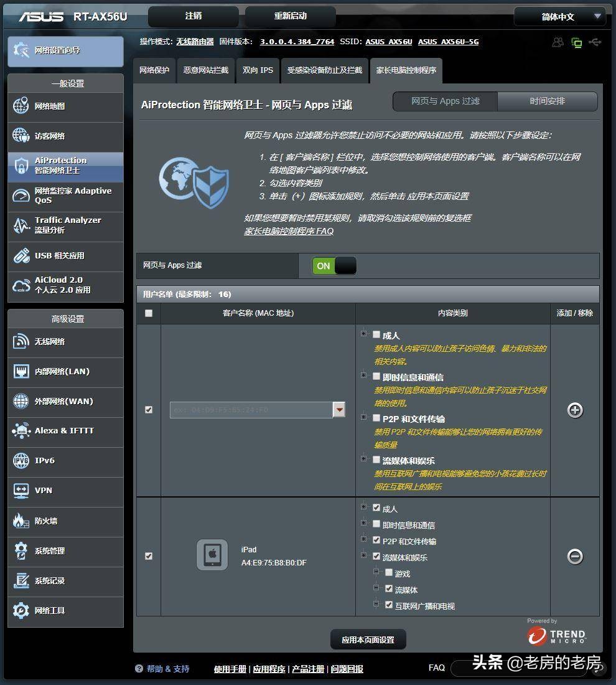Open USB 相关应用 icon

pos(21,255)
